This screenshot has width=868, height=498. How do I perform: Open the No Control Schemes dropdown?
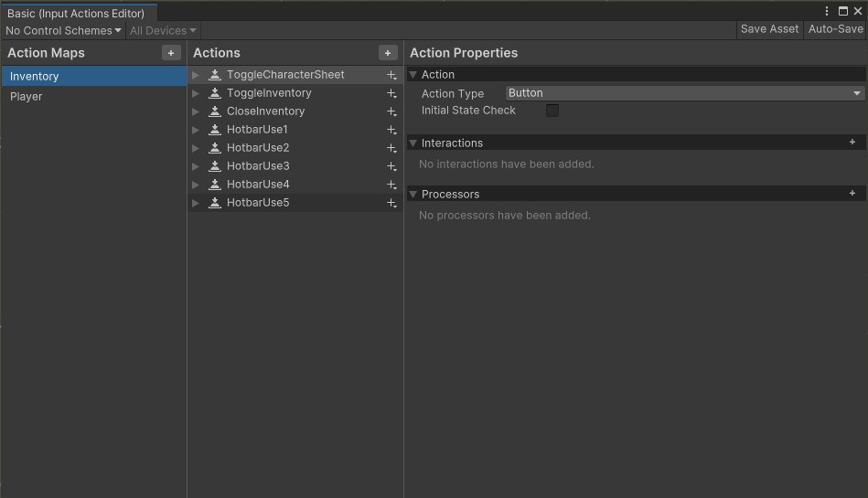coord(63,30)
